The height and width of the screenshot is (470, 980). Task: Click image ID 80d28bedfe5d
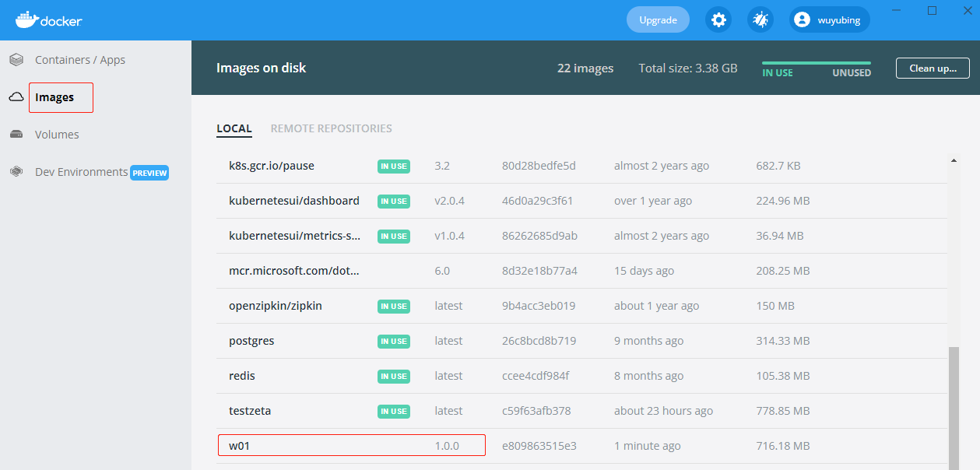click(x=539, y=166)
